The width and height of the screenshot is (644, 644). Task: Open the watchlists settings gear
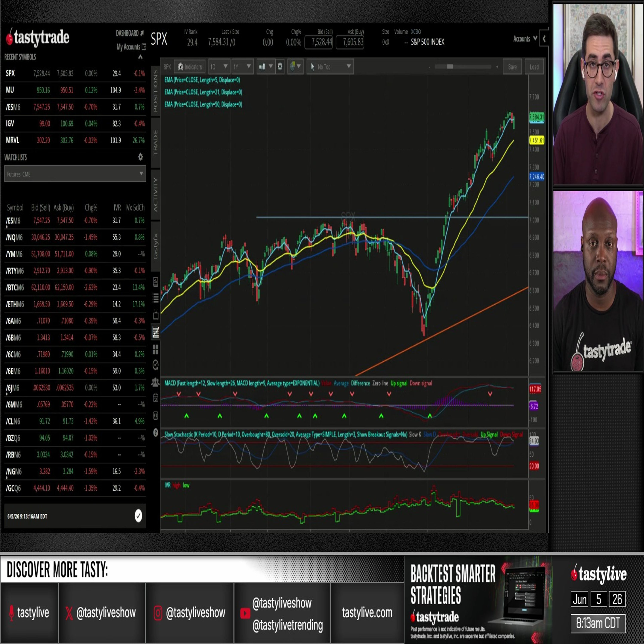click(141, 157)
